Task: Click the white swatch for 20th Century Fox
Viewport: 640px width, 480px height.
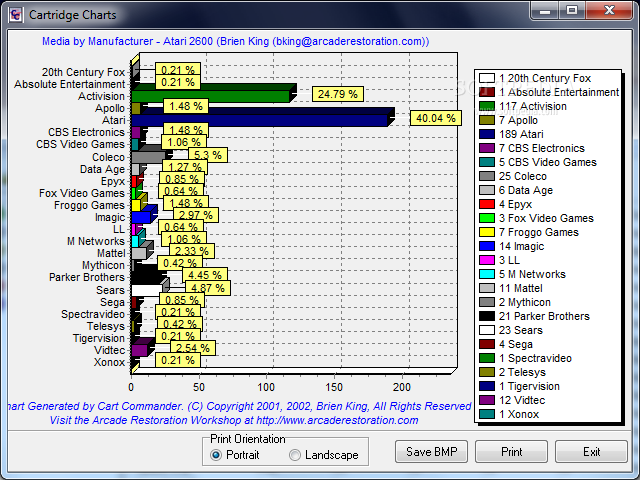Action: 487,78
